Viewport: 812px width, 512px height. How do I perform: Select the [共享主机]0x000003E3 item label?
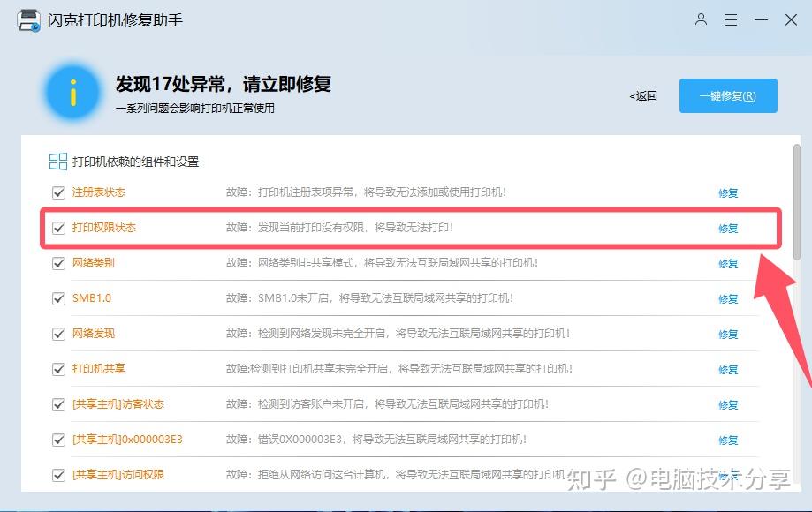pyautogui.click(x=127, y=439)
